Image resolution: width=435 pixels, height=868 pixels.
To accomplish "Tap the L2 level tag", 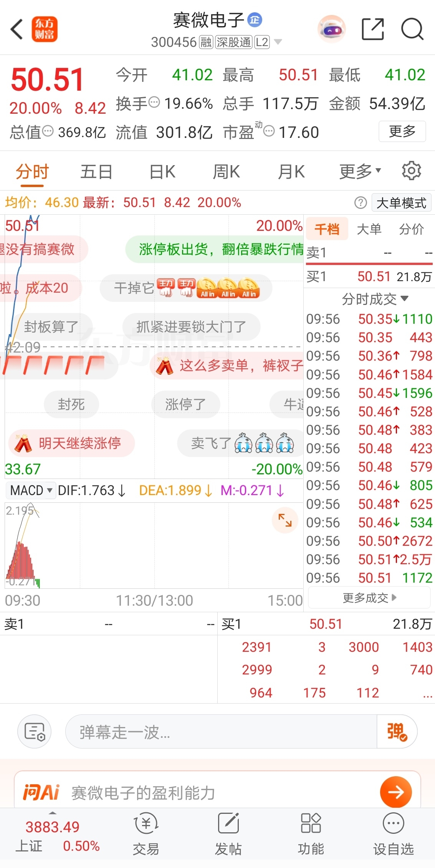I will (x=262, y=42).
